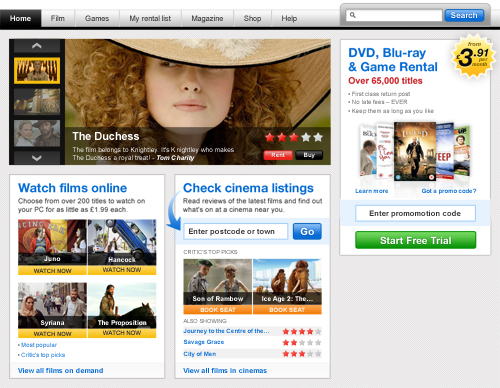
Task: Select the second carousel thumbnail
Action: 37,102
